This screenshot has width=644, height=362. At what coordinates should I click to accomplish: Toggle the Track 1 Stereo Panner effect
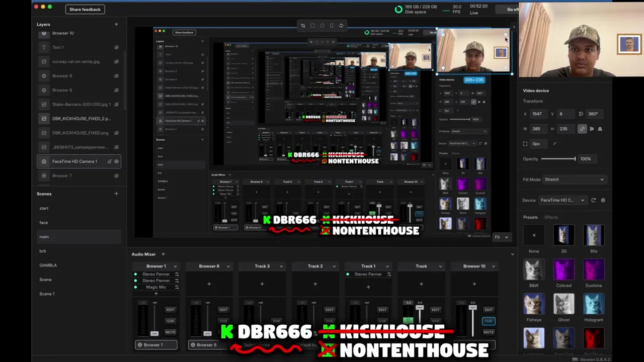[348, 274]
